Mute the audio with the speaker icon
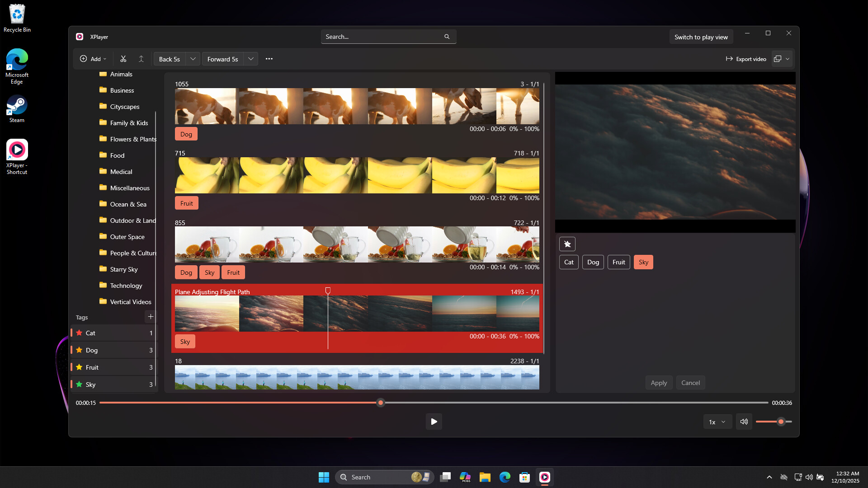This screenshot has width=868, height=488. pos(744,422)
